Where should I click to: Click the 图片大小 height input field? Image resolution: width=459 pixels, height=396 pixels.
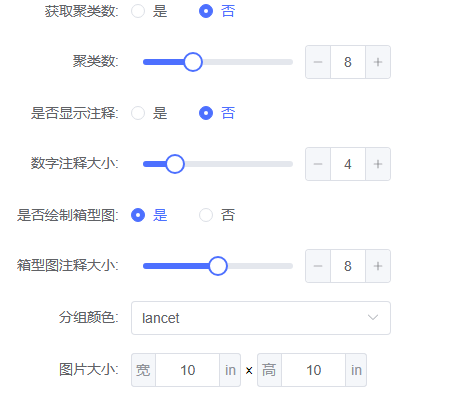point(313,370)
